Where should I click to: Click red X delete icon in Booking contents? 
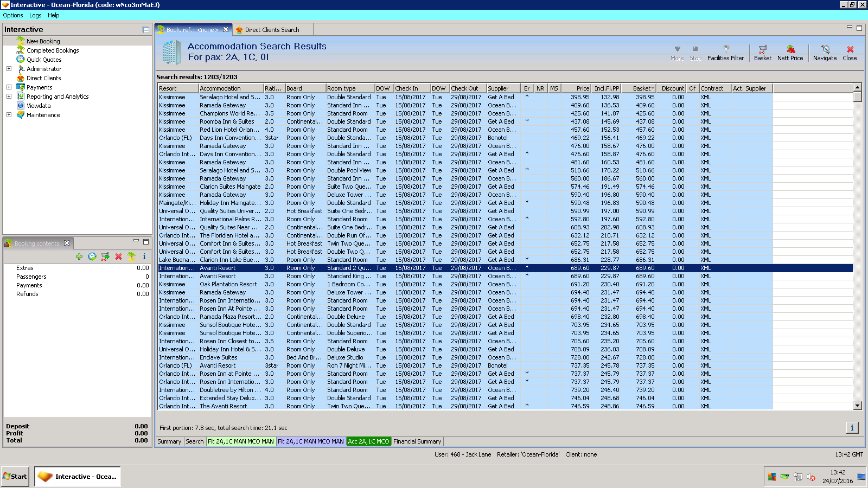pyautogui.click(x=118, y=256)
